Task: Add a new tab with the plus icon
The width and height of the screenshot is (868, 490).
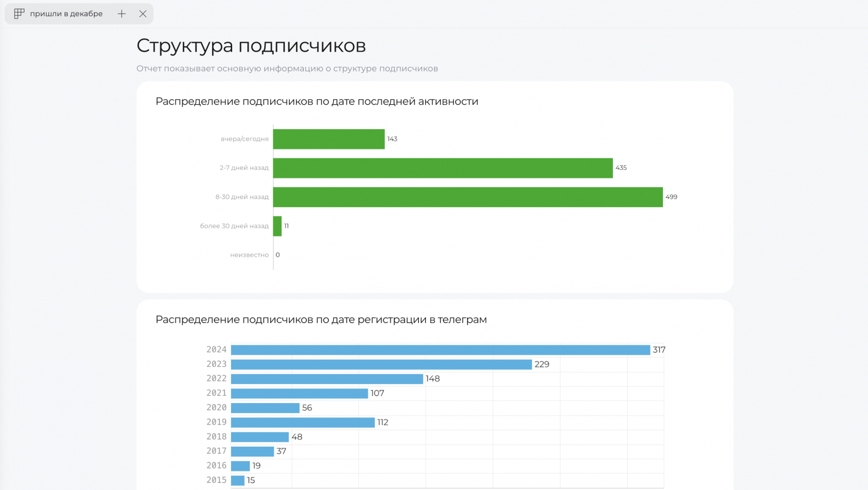Action: tap(122, 14)
